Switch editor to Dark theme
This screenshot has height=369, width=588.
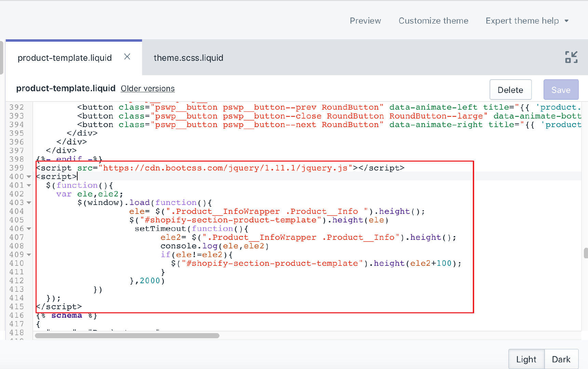561,359
